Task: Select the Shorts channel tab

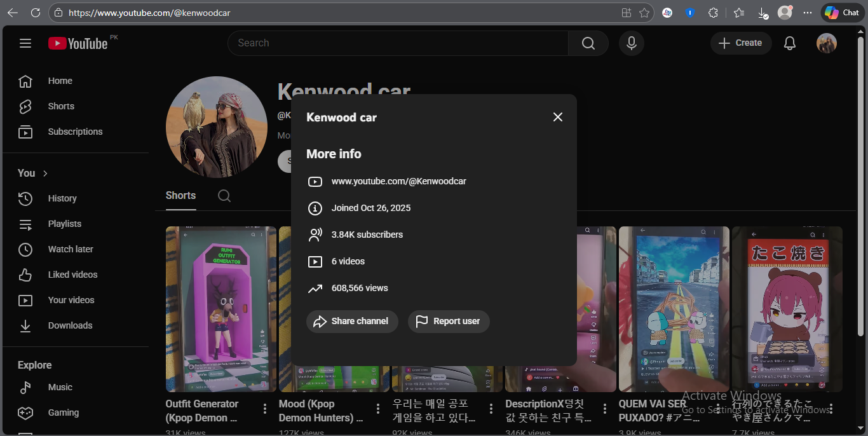Action: (x=180, y=196)
